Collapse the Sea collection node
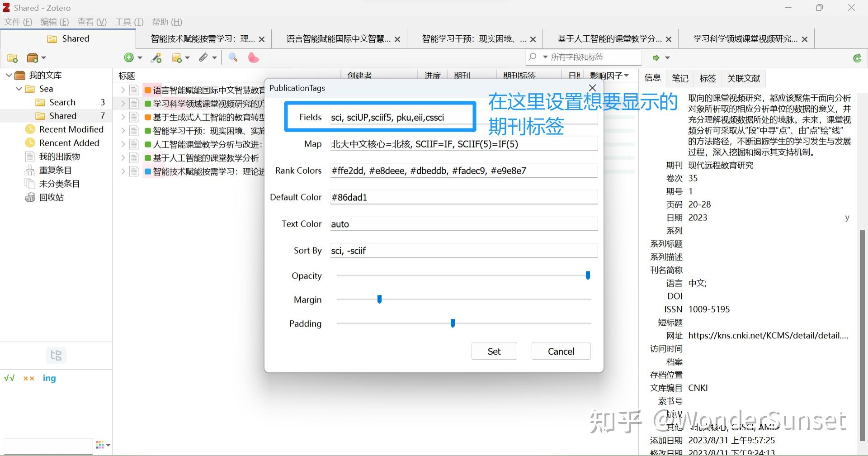Viewport: 868px width, 456px height. [19, 89]
